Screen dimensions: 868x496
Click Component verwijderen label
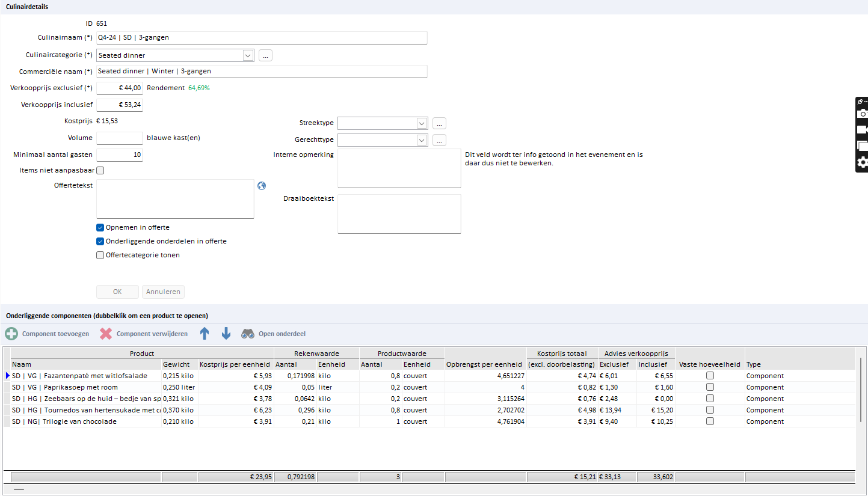tap(152, 334)
